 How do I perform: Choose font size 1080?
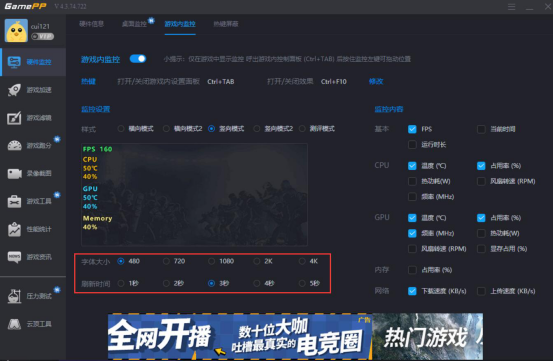pos(211,261)
